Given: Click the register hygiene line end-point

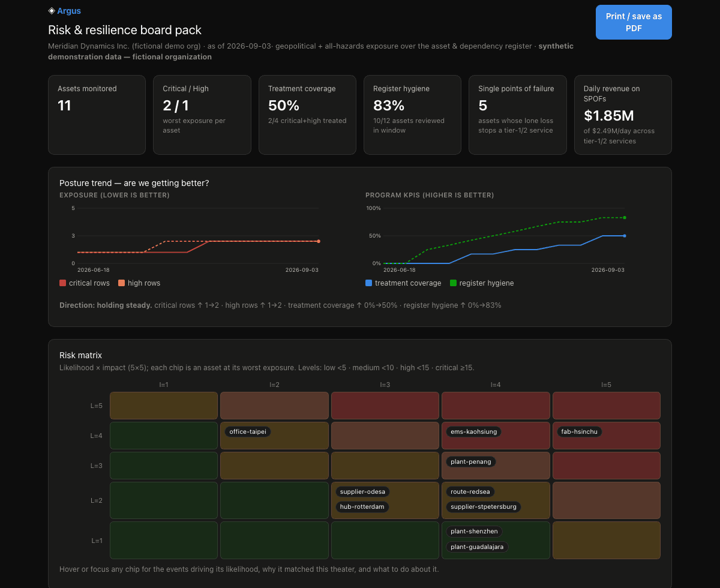Looking at the screenshot, I should click(x=625, y=217).
